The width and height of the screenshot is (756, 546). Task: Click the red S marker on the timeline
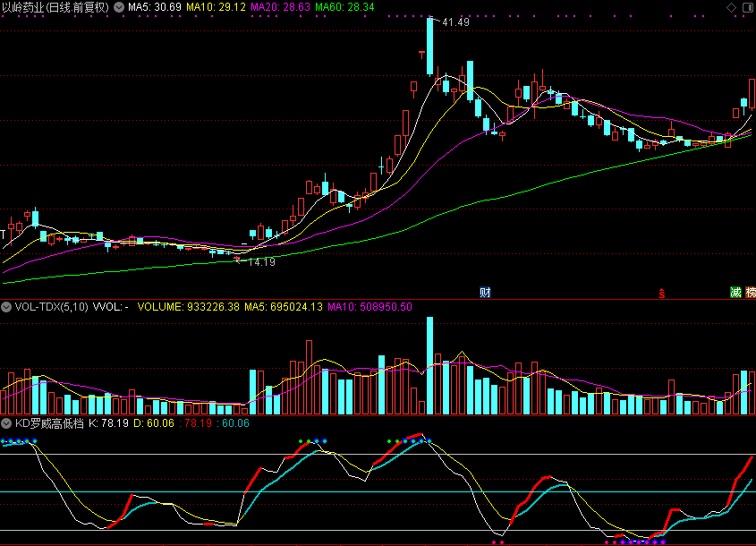coord(662,293)
